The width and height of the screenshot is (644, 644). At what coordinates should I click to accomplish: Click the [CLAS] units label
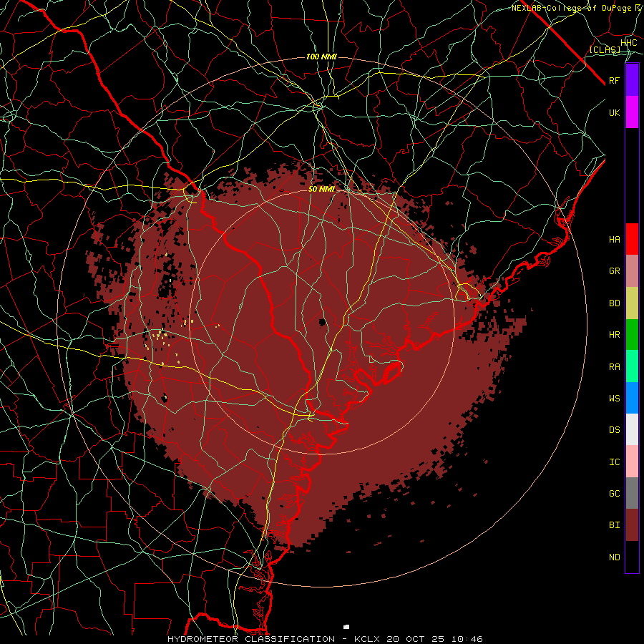pos(605,49)
